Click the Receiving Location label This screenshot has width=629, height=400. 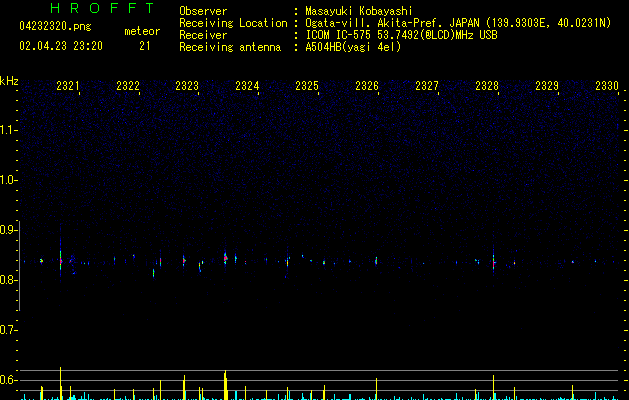click(x=233, y=23)
